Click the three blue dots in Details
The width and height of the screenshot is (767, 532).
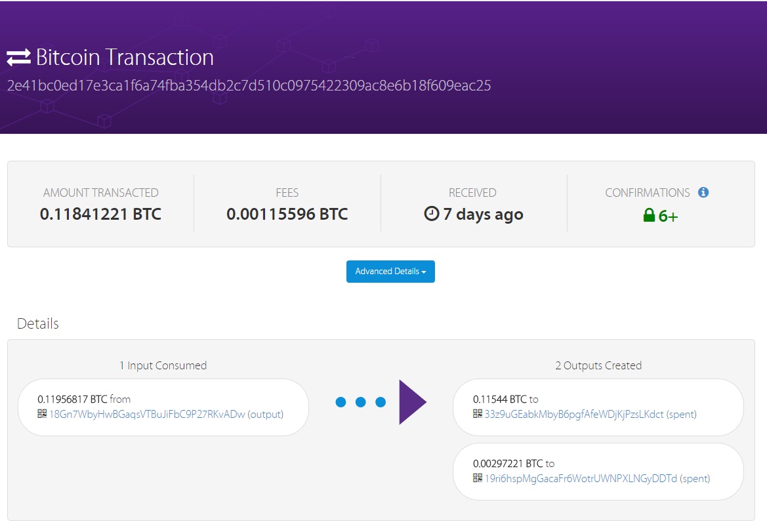tap(360, 402)
